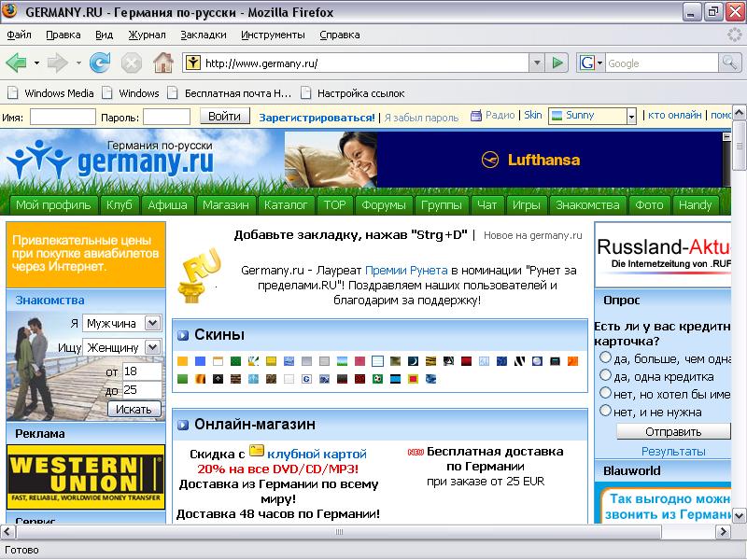747x560 pixels.
Task: Open the Мой профиль tab
Action: tap(53, 204)
